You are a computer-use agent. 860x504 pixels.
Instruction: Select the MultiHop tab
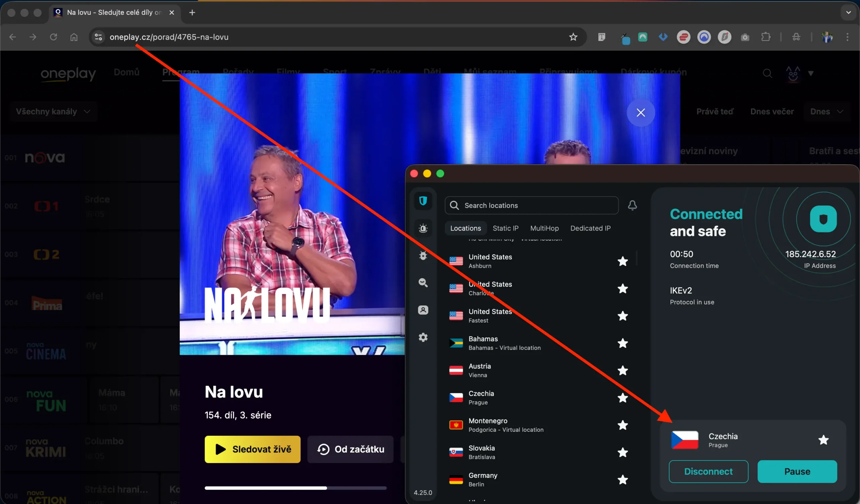pyautogui.click(x=544, y=228)
